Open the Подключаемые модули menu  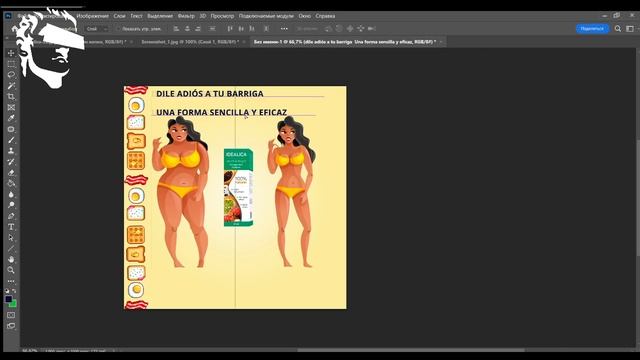click(266, 16)
